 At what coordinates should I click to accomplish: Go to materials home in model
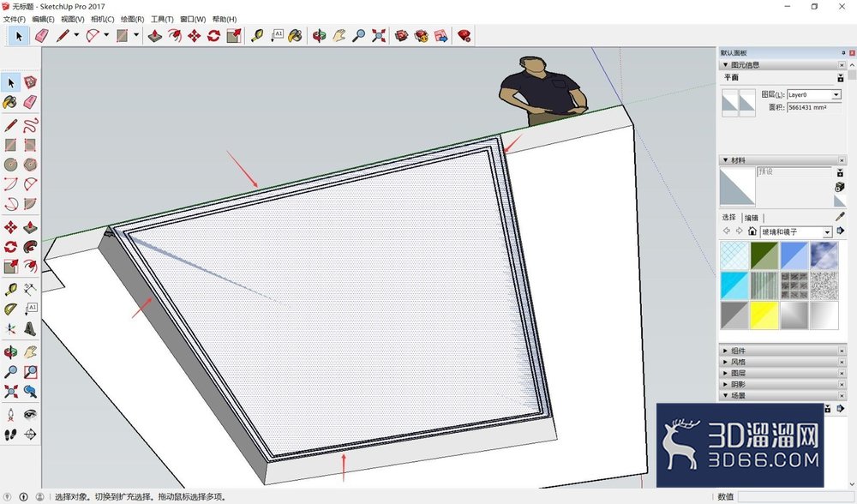pos(752,231)
